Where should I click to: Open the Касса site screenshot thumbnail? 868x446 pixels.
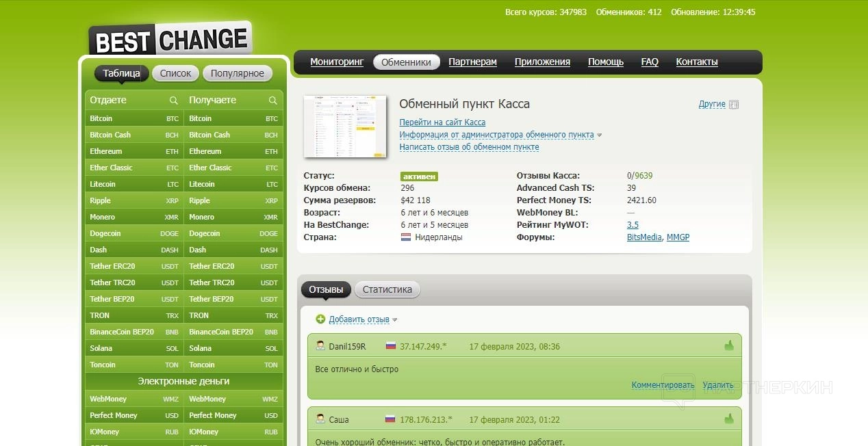pos(345,127)
